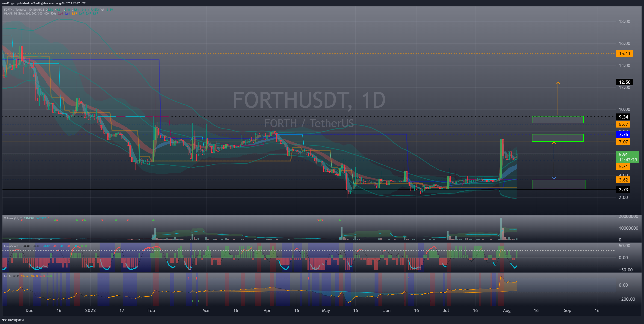
Task: Click the +0.41 (+7.45%) change value
Action: coord(89,9)
